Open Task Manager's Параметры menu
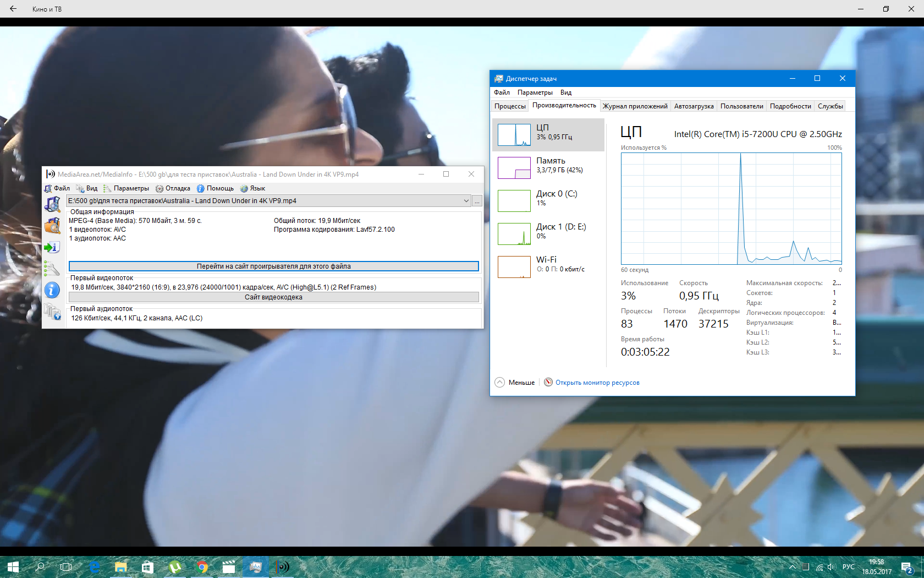This screenshot has width=924, height=578. (535, 92)
